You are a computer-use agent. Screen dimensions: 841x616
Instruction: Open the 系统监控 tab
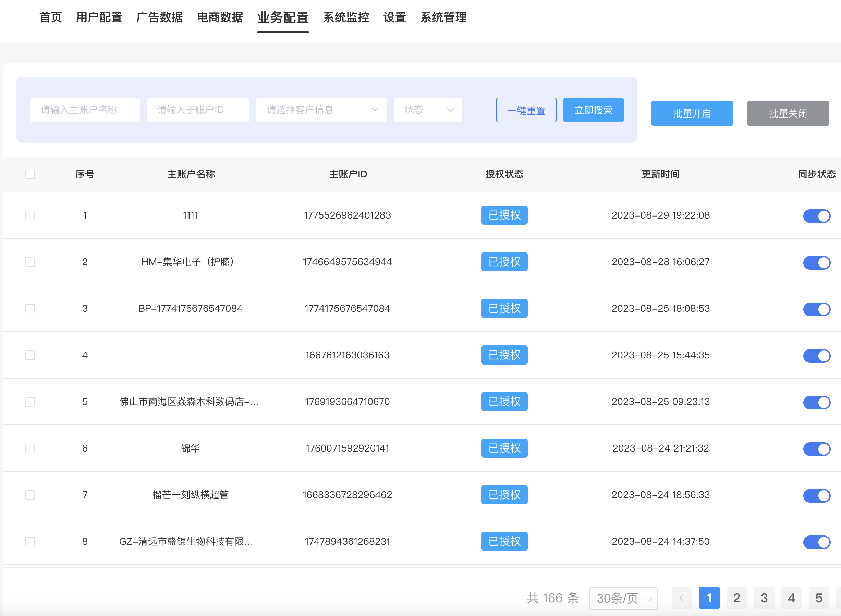346,17
